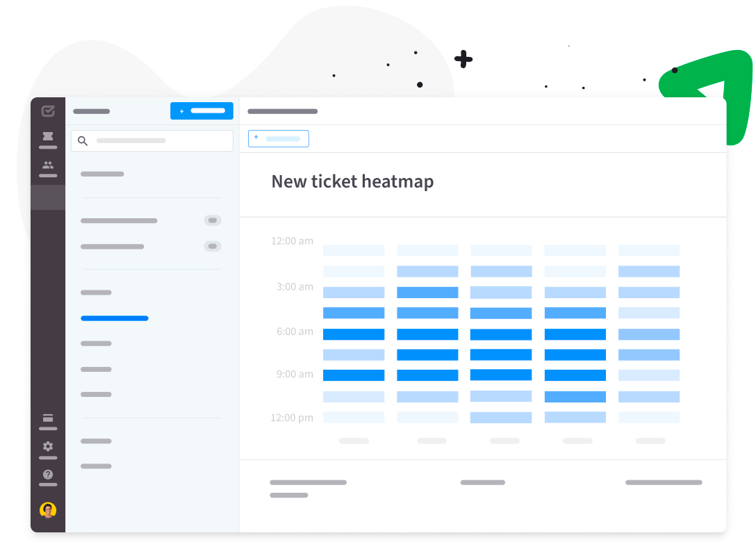Click the card icon in the dark sidebar
The image size is (756, 556).
pos(48,418)
